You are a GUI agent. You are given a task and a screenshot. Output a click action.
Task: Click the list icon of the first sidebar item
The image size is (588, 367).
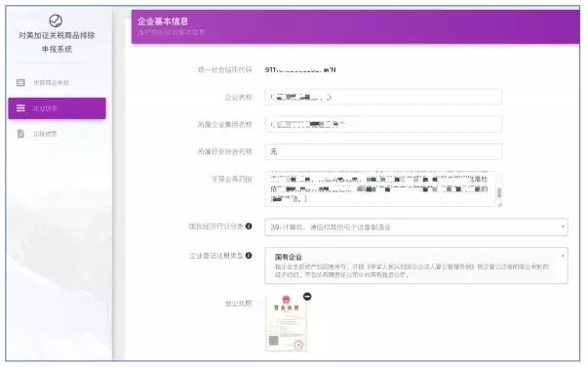pos(20,83)
